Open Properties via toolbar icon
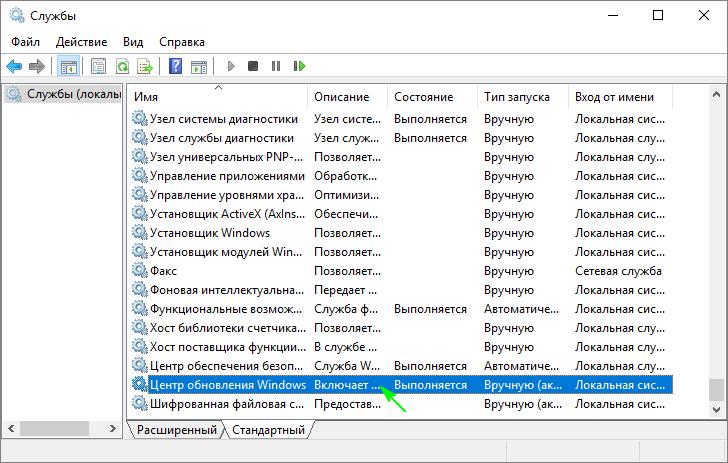 click(99, 67)
